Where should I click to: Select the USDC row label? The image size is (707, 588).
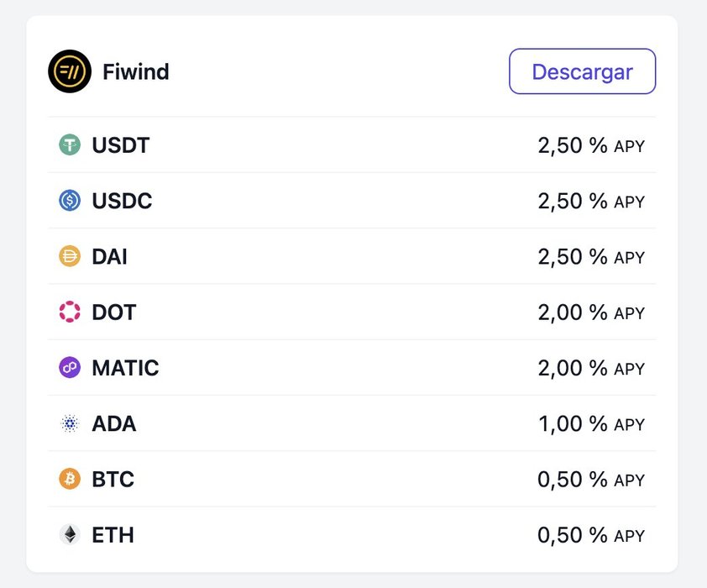point(123,201)
